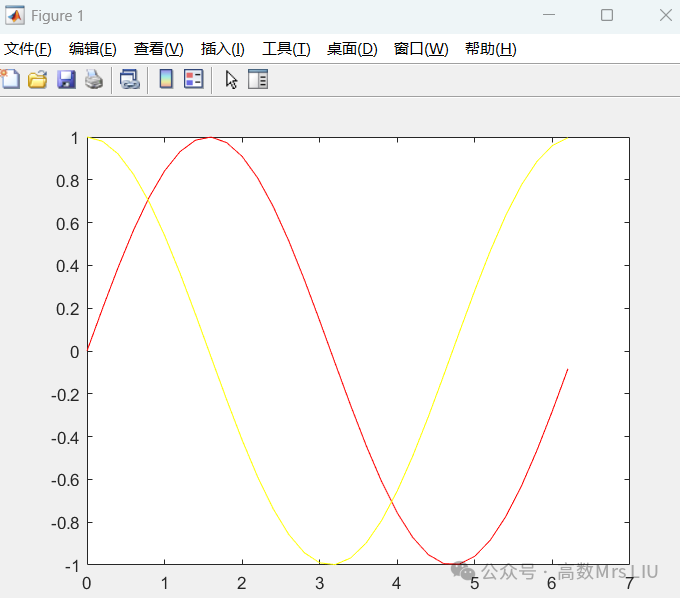Click the y-axis tick label -0.2
680x598 pixels.
(x=65, y=395)
